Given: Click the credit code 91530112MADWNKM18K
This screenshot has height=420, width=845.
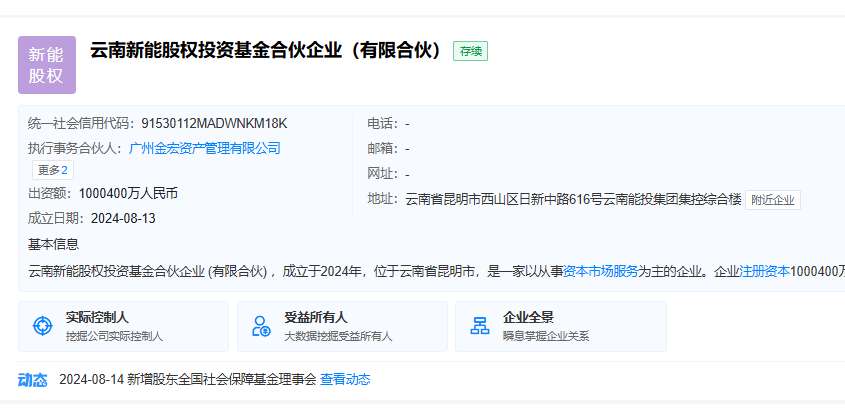Looking at the screenshot, I should (214, 124).
